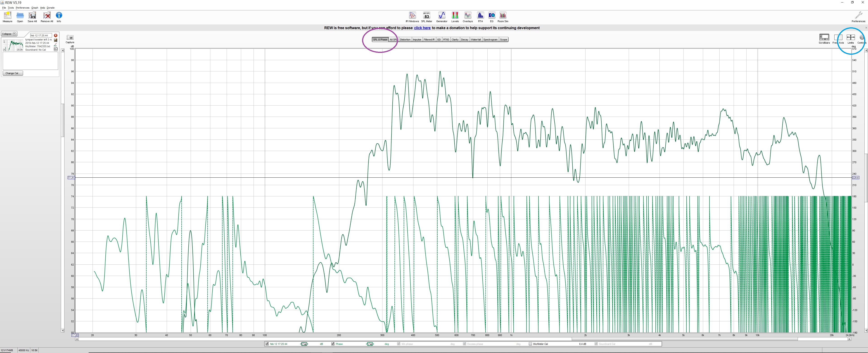Toggle the Phase trace checkbox

[333, 344]
